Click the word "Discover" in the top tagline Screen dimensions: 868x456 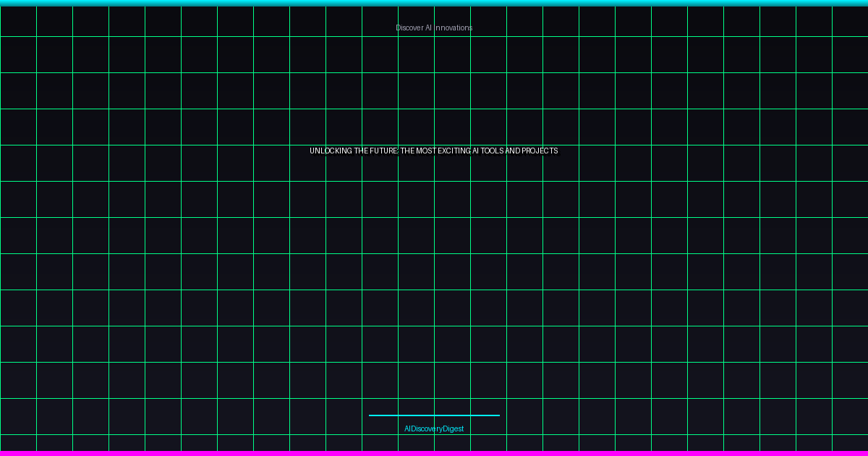(x=409, y=28)
